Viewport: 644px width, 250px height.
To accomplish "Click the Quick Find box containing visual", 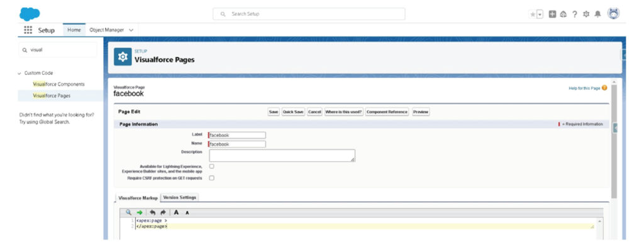I will 58,50.
